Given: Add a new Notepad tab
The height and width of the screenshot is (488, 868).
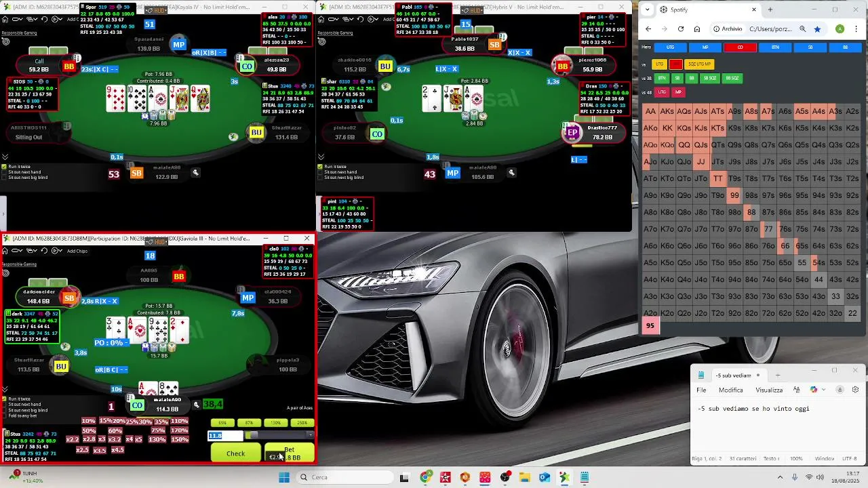Looking at the screenshot, I should tap(778, 375).
